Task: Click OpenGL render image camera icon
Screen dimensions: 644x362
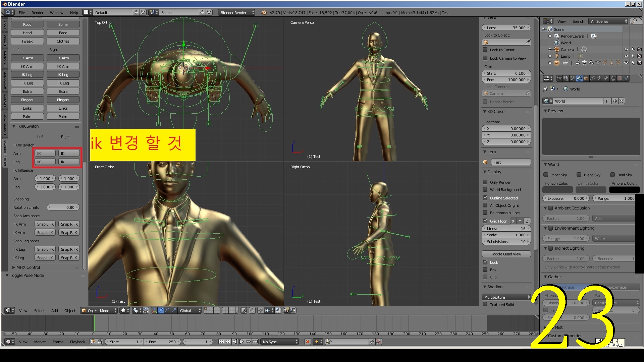Action: tap(286, 310)
